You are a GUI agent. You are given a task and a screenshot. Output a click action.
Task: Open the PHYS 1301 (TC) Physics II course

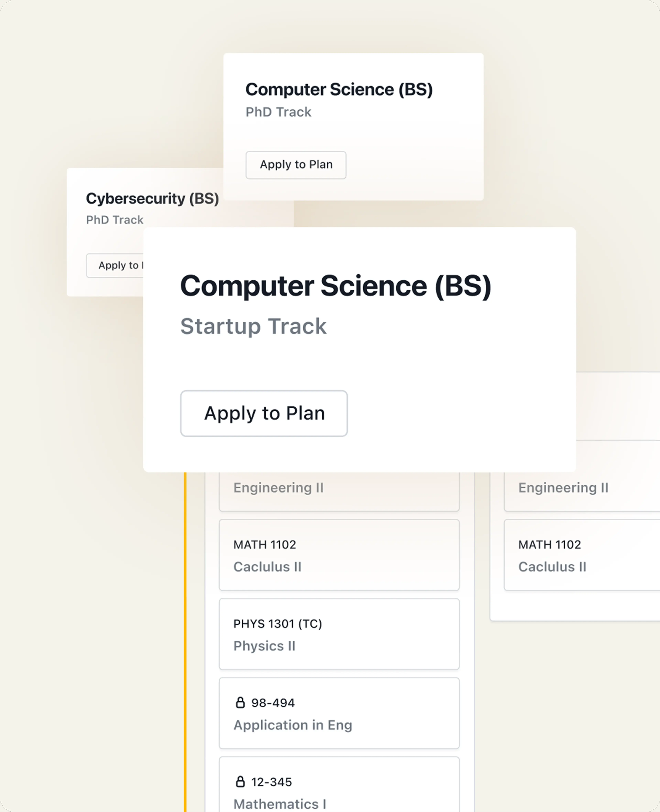(339, 634)
